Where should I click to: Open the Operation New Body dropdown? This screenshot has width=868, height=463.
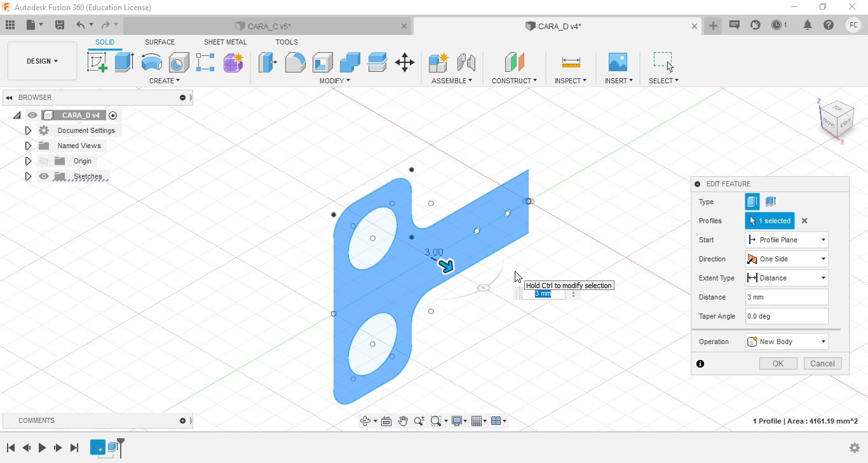pos(787,342)
